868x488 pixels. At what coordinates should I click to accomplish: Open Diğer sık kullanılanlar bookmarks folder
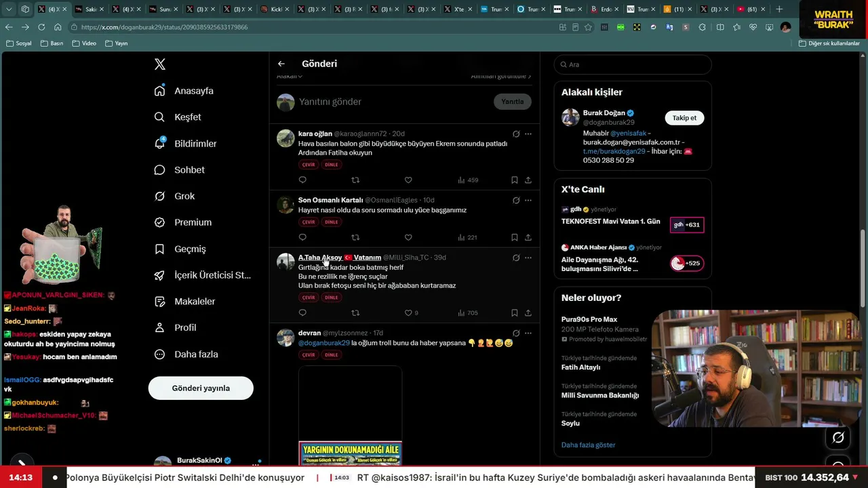(829, 43)
